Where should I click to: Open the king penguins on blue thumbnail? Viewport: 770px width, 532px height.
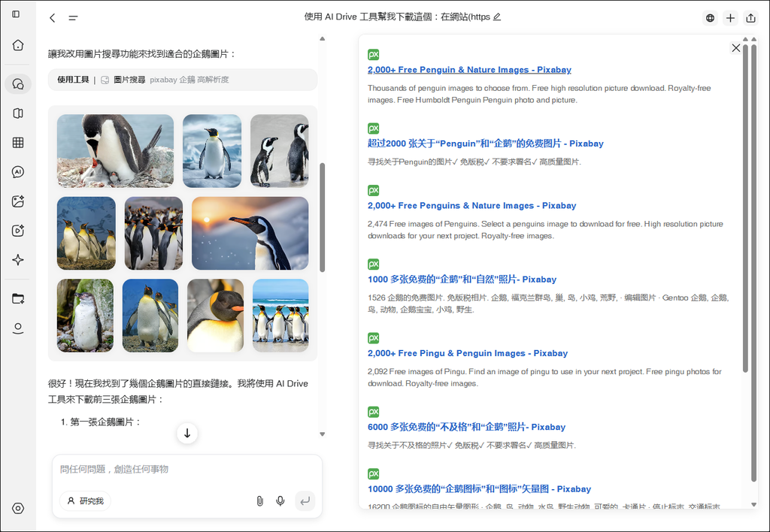pyautogui.click(x=86, y=233)
